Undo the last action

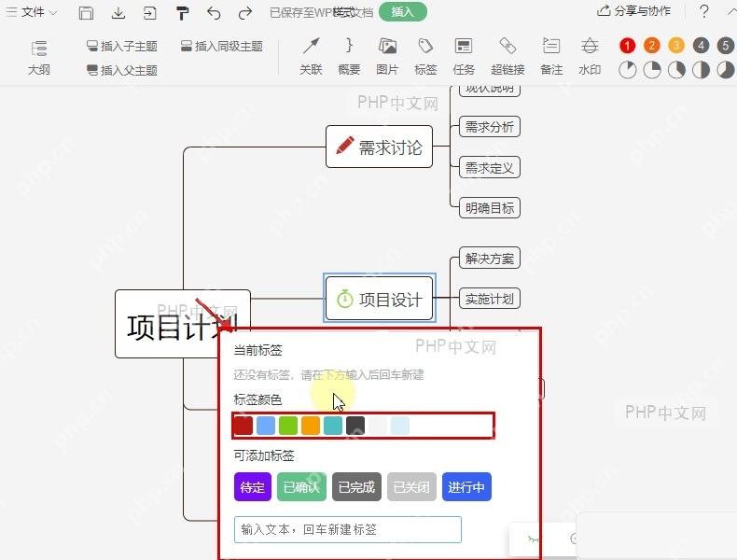tap(214, 13)
